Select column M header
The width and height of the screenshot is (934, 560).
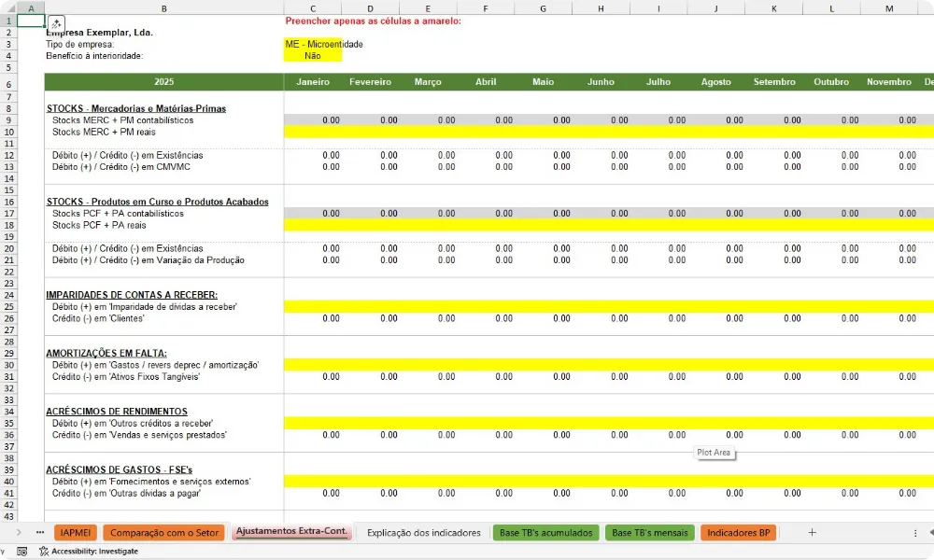(x=889, y=9)
